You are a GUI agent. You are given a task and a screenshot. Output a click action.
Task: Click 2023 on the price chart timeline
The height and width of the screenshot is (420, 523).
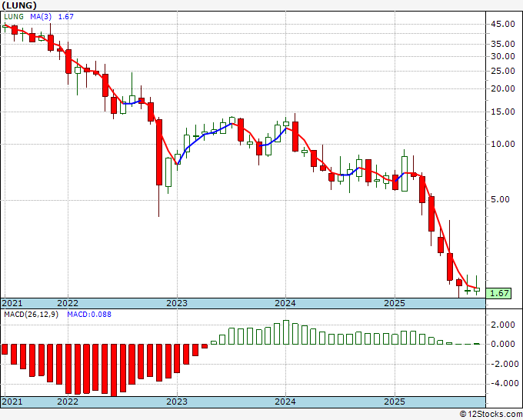click(177, 303)
